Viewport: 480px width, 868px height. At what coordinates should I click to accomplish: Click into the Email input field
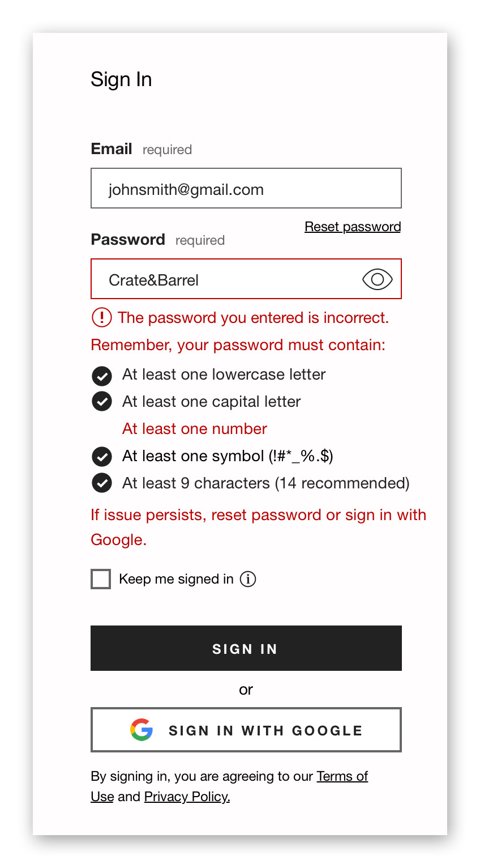point(246,188)
